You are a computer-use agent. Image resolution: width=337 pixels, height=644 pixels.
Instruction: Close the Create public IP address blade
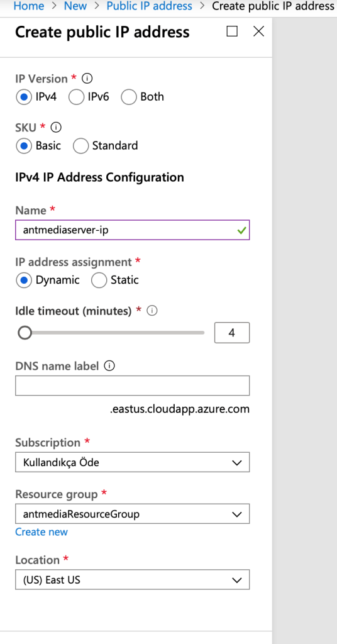(258, 31)
